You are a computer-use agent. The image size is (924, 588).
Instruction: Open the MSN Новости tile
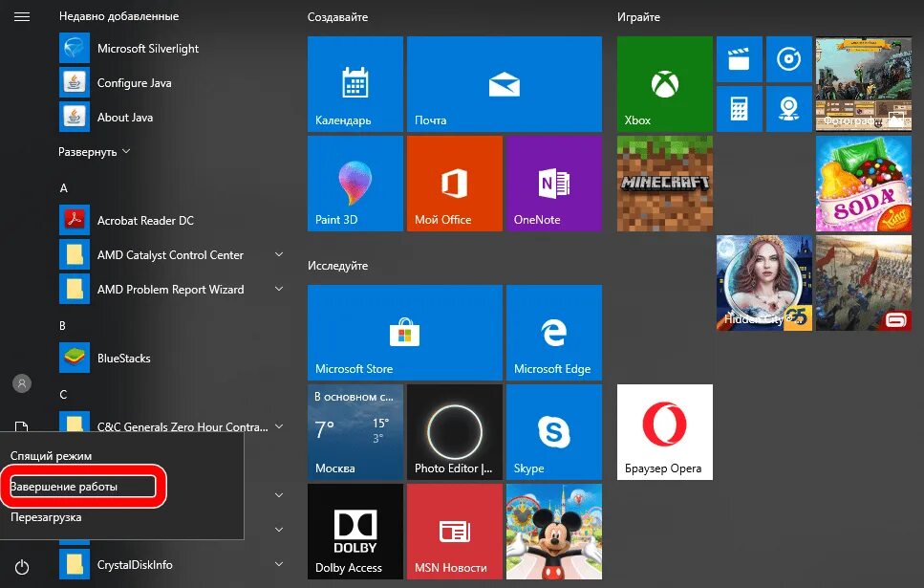tap(455, 532)
